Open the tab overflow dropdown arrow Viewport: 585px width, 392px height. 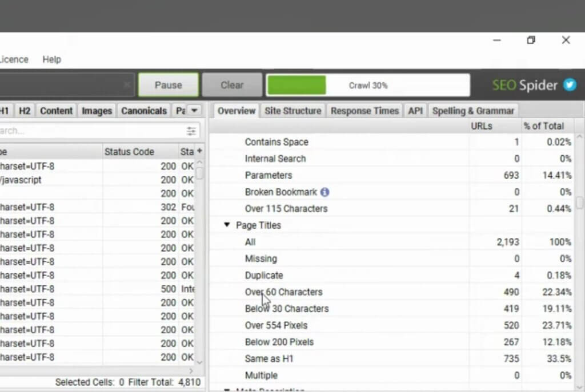(194, 111)
